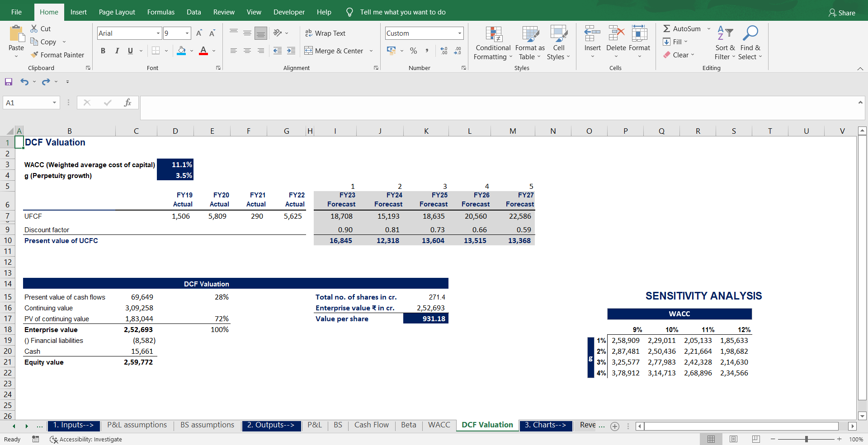Open Sort & Filter options
This screenshot has width=868, height=445.
pyautogui.click(x=725, y=43)
